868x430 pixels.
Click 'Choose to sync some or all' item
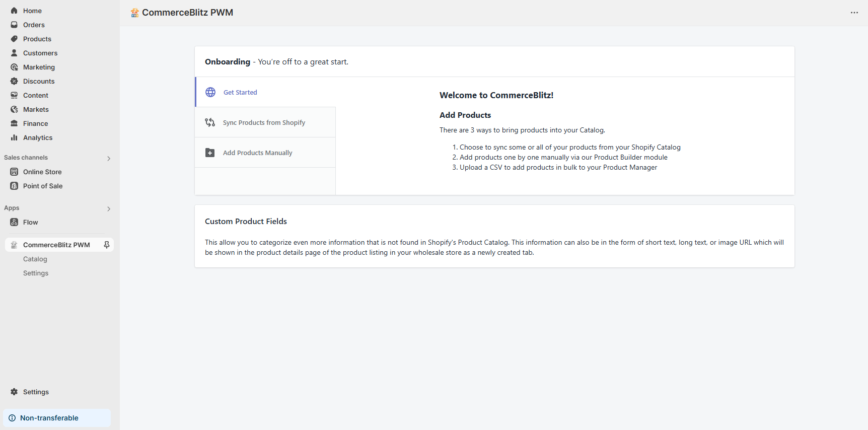coord(570,147)
